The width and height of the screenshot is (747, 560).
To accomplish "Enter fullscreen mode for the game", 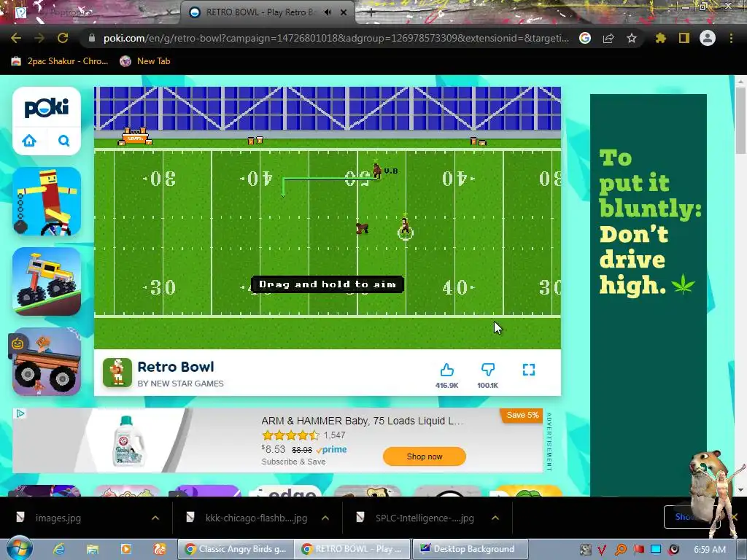I will click(529, 370).
